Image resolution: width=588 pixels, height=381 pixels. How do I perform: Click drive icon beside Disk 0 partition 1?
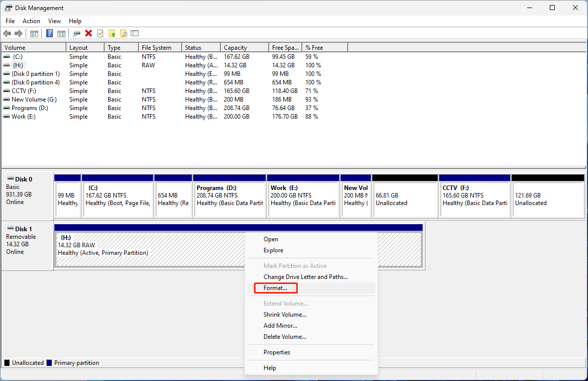[x=7, y=74]
